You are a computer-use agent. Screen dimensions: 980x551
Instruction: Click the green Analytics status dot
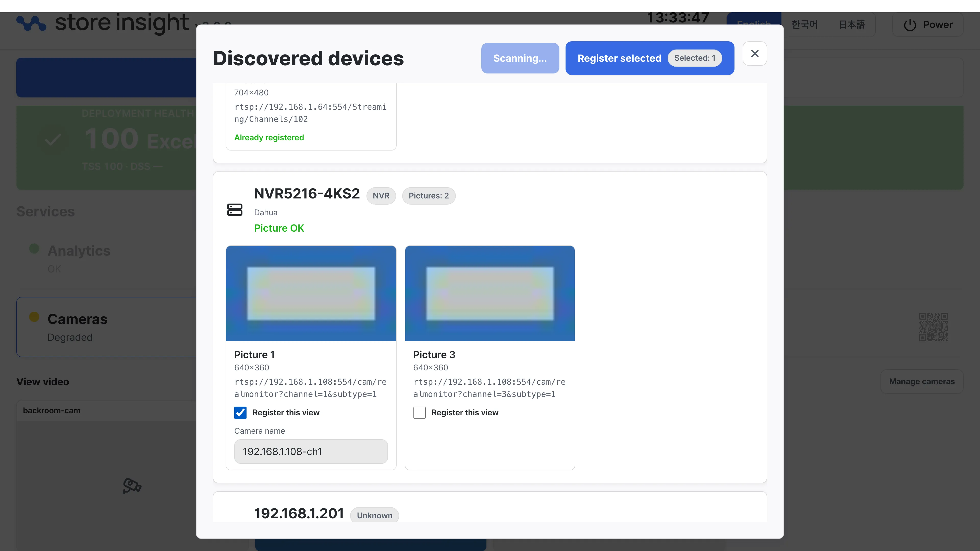point(34,249)
